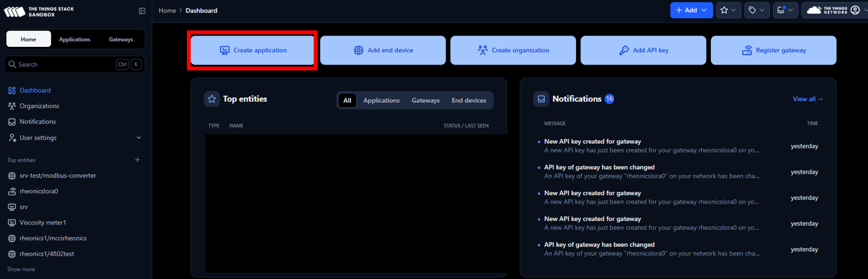Click the Add API key button
Image resolution: width=868 pixels, height=279 pixels.
tap(643, 50)
